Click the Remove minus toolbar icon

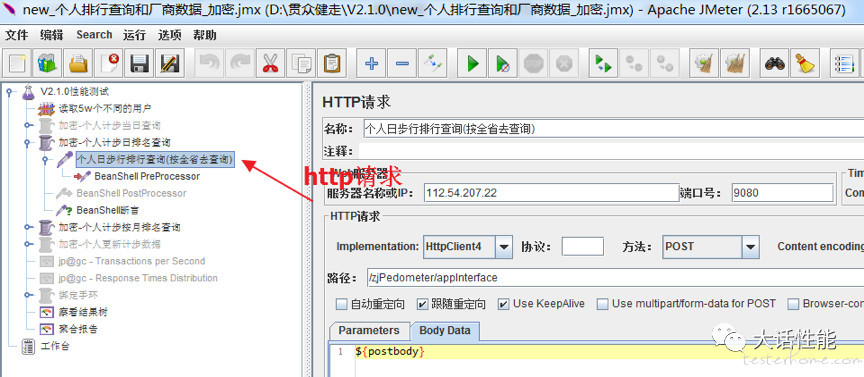coord(402,63)
